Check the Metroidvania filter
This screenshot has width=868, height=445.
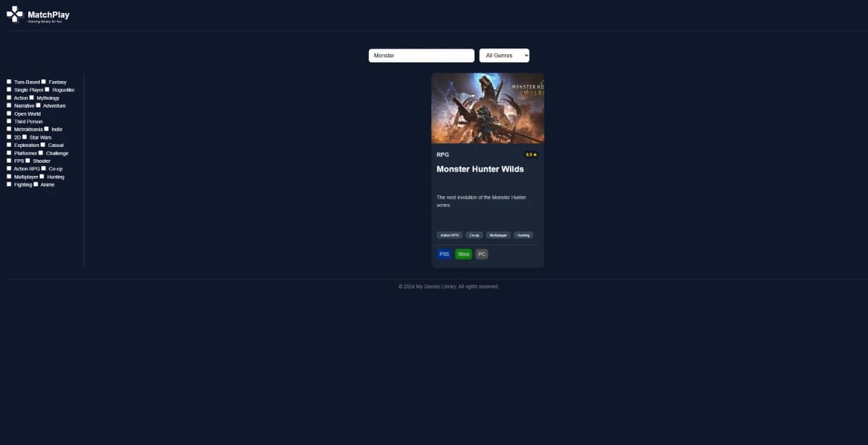(x=9, y=129)
